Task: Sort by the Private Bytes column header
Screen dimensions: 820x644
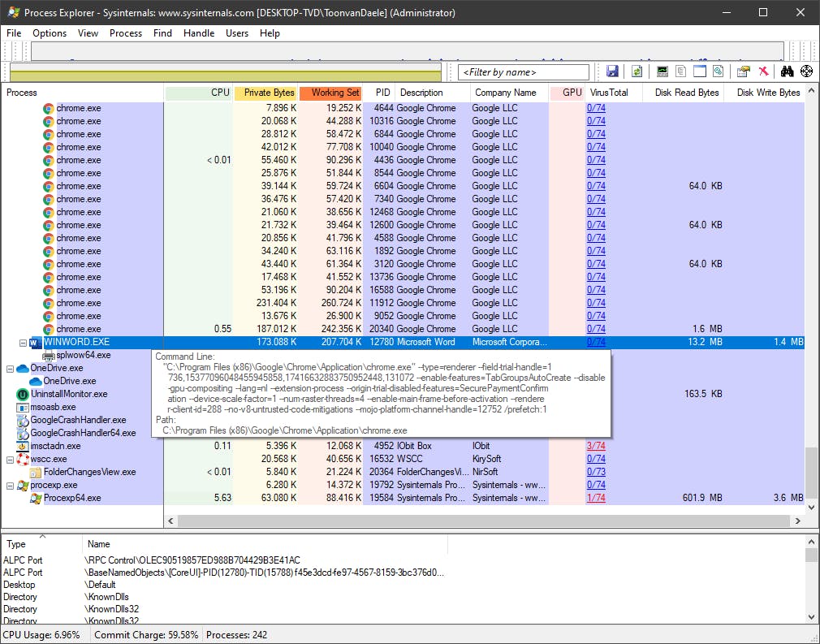Action: [266, 93]
